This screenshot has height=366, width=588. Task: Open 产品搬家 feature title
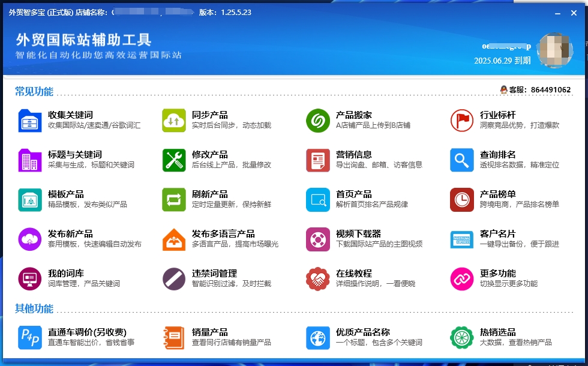[x=354, y=115]
